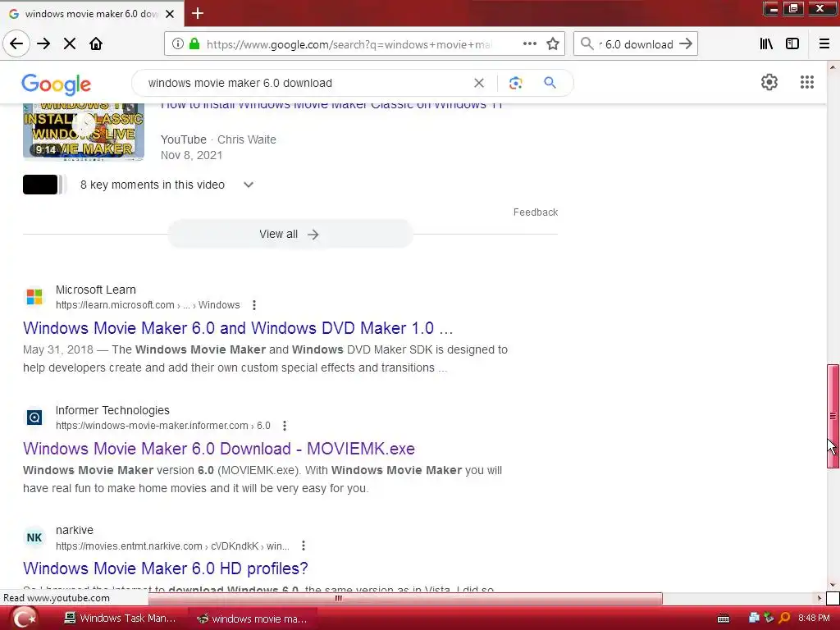840x630 pixels.
Task: Clear the Google search query
Action: tap(479, 83)
